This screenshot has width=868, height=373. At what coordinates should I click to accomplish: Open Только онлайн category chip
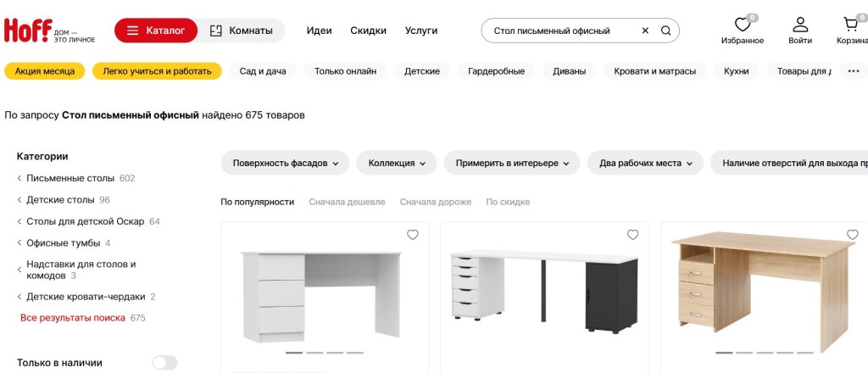346,71
